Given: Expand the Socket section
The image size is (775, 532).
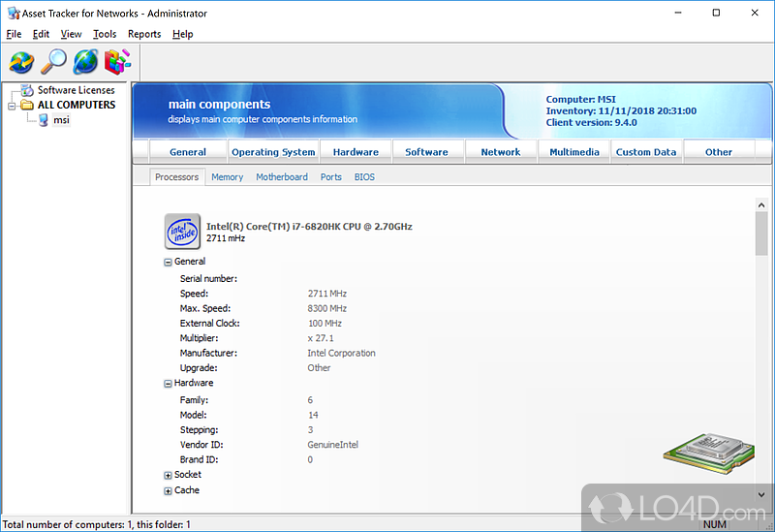Looking at the screenshot, I should click(168, 476).
